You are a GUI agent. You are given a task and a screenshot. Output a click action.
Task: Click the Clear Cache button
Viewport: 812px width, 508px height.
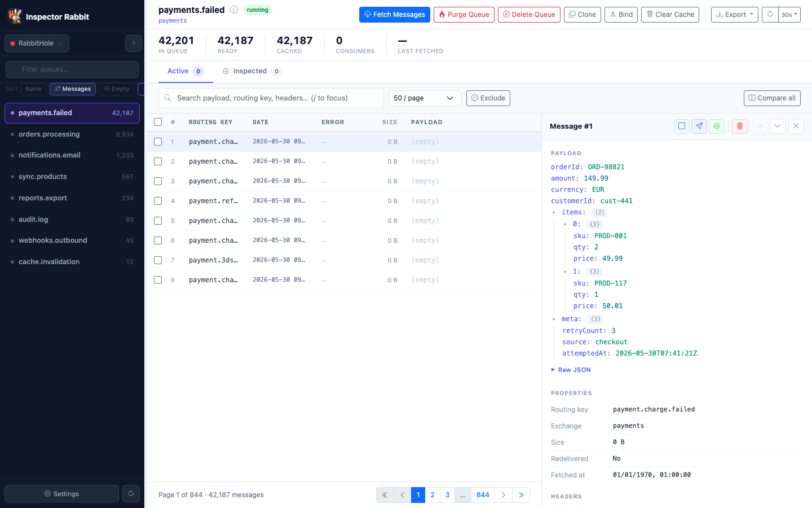[x=670, y=15]
